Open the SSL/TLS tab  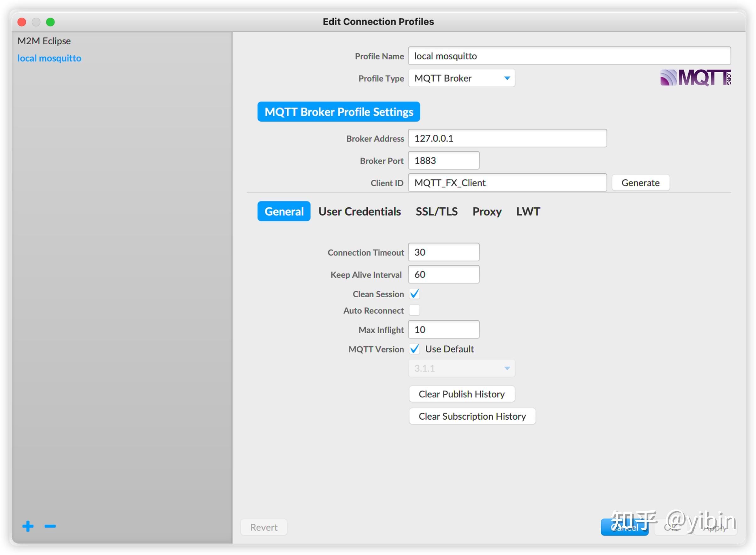point(436,212)
